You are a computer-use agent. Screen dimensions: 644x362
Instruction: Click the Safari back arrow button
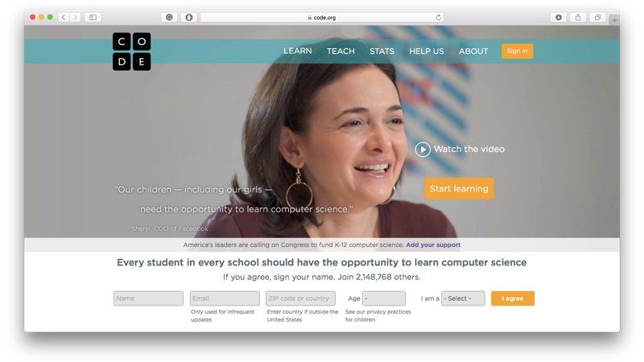point(64,17)
